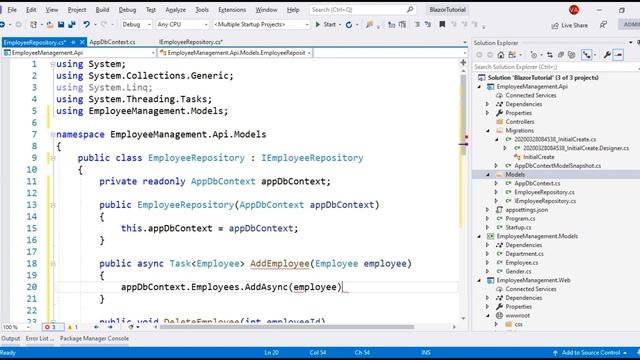
Task: Click the Search (Ctrl+Q) box
Action: [x=362, y=9]
